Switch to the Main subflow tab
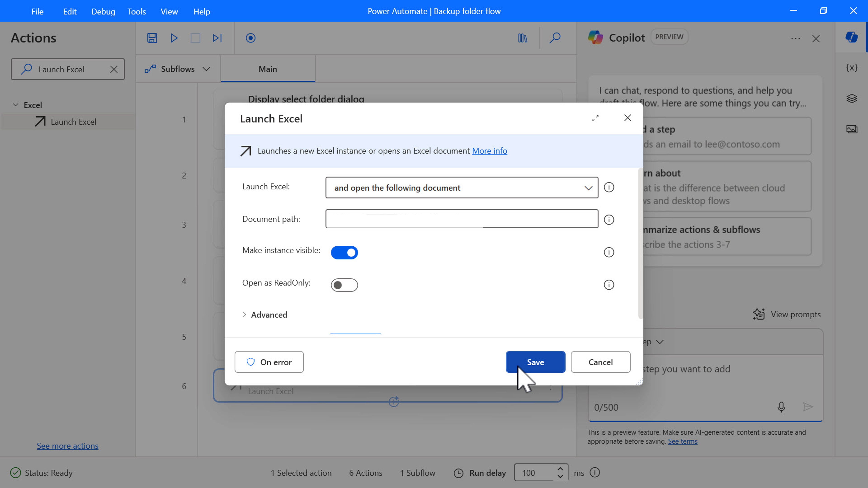This screenshot has height=488, width=868. click(x=268, y=69)
